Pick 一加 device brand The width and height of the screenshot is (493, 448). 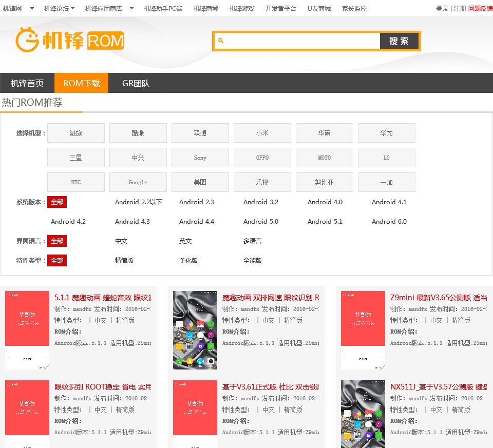[386, 182]
